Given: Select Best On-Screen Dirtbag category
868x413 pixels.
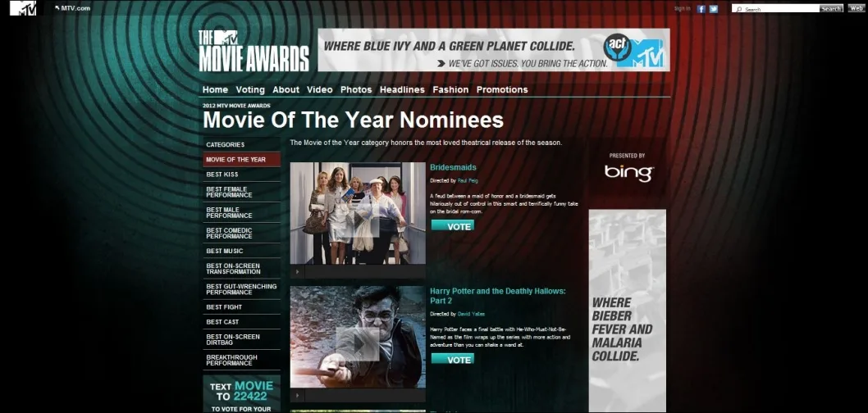Looking at the screenshot, I should (x=241, y=339).
